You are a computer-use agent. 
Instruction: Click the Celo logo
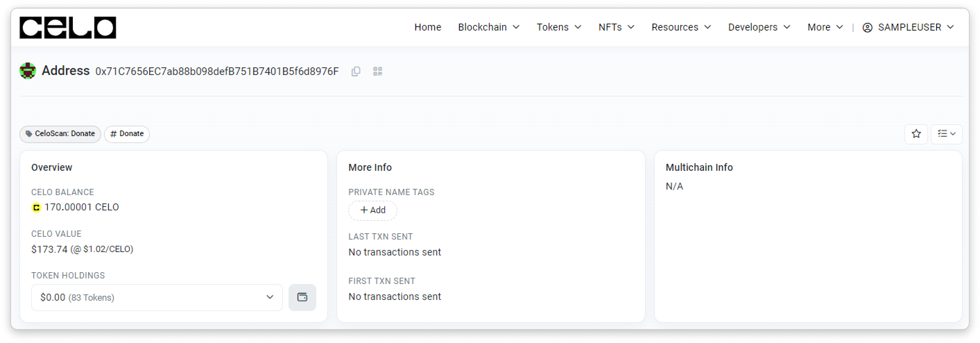click(x=68, y=27)
